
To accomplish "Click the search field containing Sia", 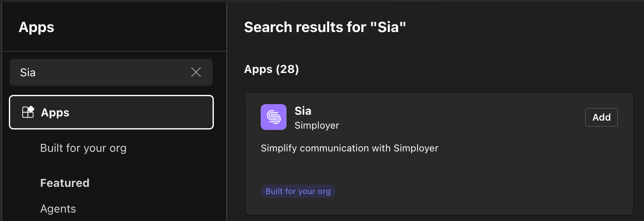I will point(101,73).
